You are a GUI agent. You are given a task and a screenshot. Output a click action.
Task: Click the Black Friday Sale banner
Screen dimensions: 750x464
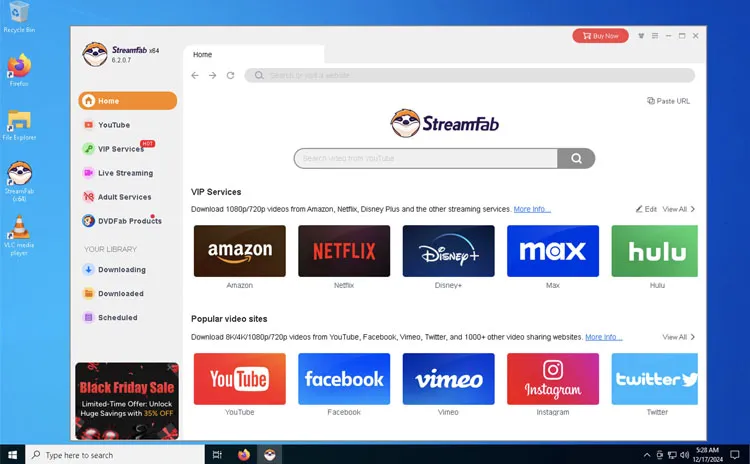127,401
